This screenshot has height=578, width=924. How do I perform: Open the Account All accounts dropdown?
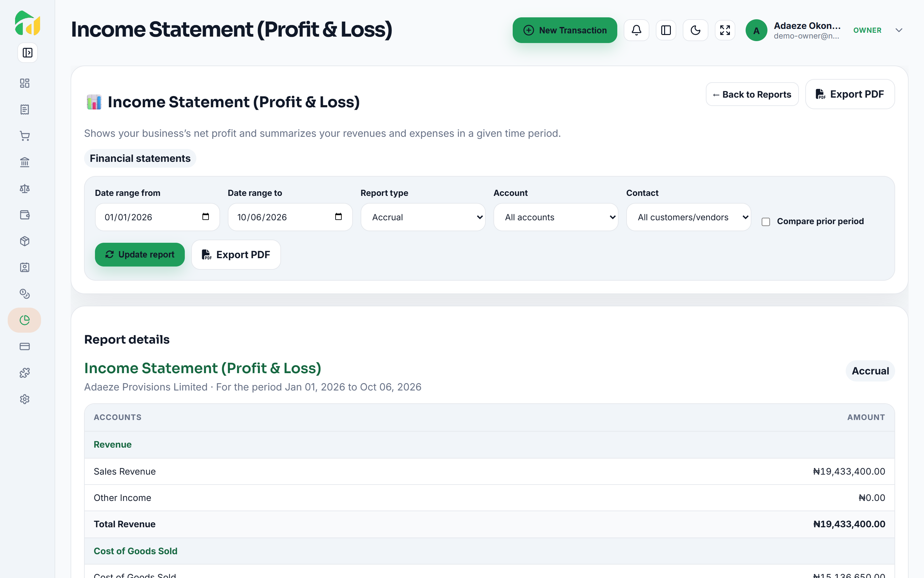click(556, 217)
